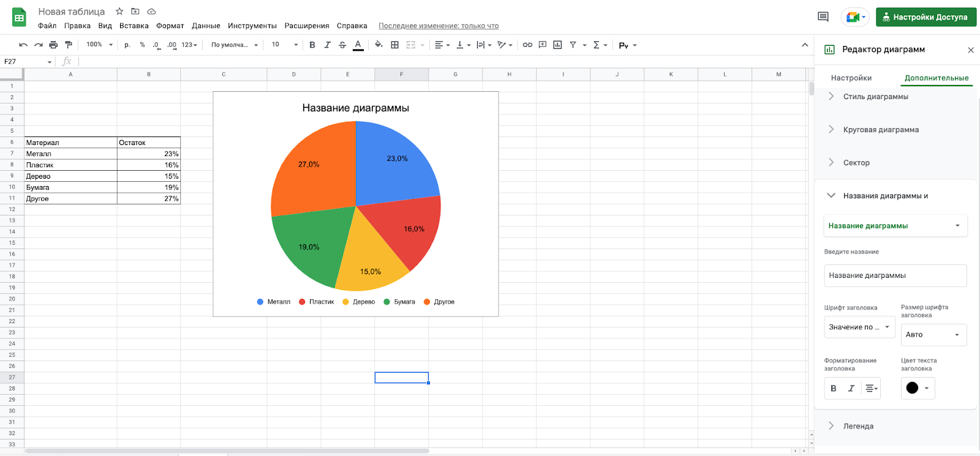The width and height of the screenshot is (980, 456).
Task: Open the Вставка menu
Action: click(x=134, y=26)
